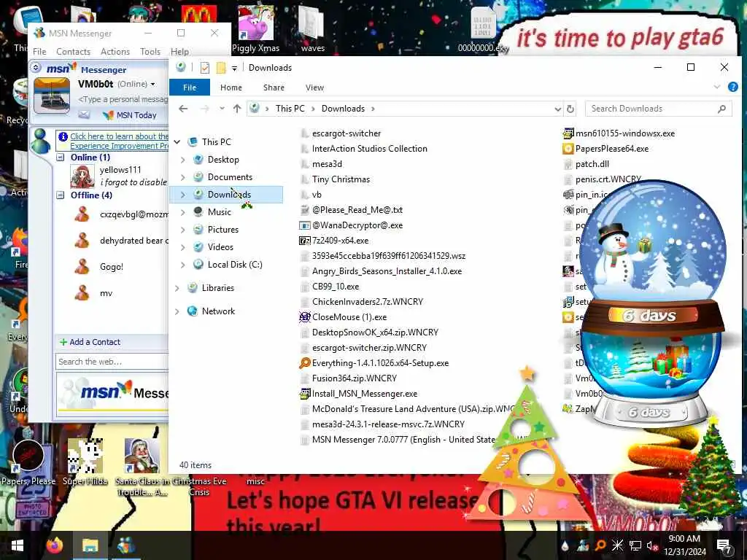The width and height of the screenshot is (747, 560).
Task: Open MSN Messenger File menu
Action: [39, 52]
